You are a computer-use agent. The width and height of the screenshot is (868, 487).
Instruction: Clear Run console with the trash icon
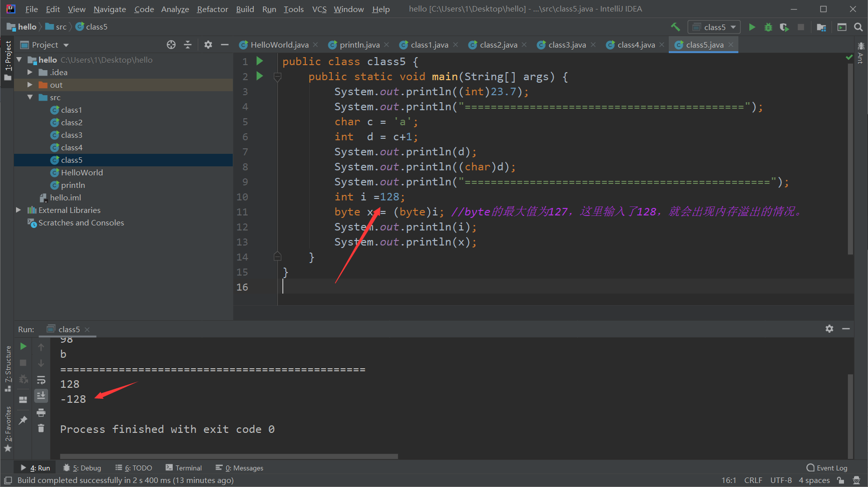click(41, 428)
